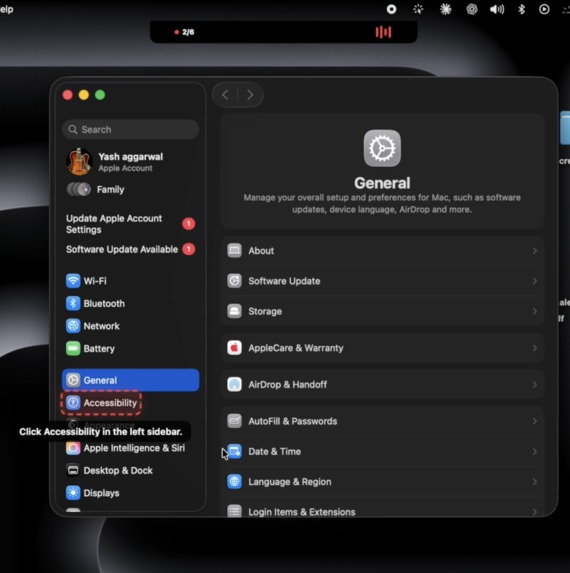570x573 pixels.
Task: Open Accessibility in the left sidebar
Action: (x=101, y=403)
